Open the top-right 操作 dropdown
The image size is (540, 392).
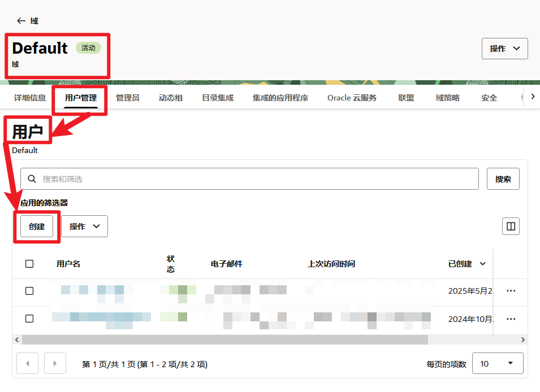click(504, 49)
